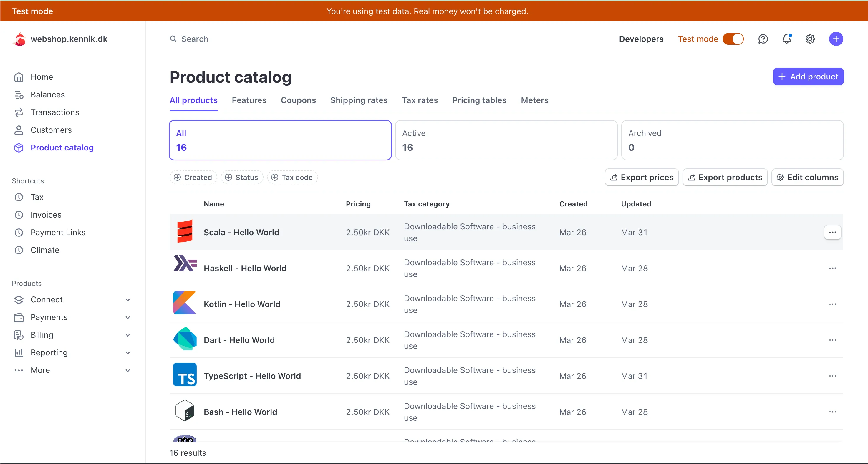Click the Tax shortcut clock icon
Screen dimensions: 868x464
19,197
